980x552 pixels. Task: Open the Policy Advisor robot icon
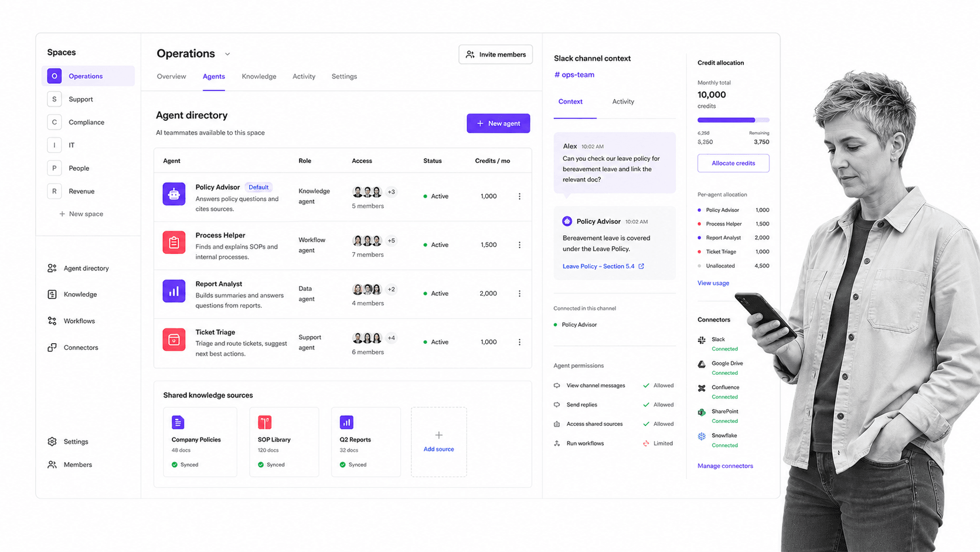[174, 194]
